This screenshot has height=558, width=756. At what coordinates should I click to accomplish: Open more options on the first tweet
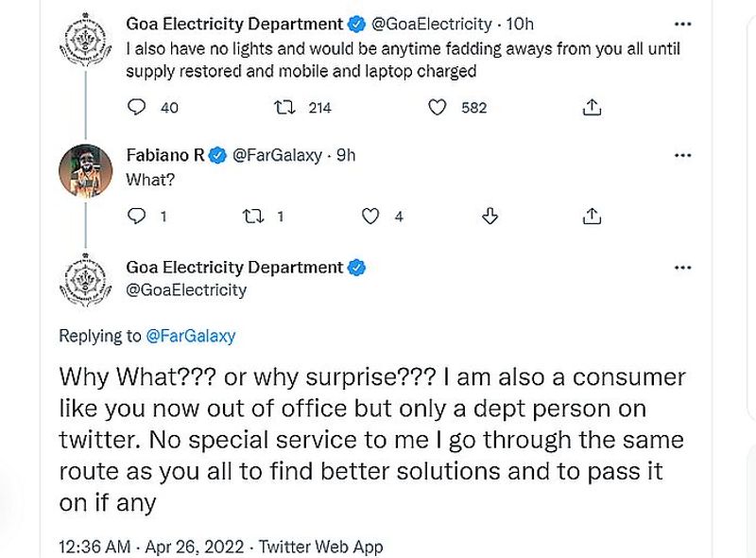point(682,23)
